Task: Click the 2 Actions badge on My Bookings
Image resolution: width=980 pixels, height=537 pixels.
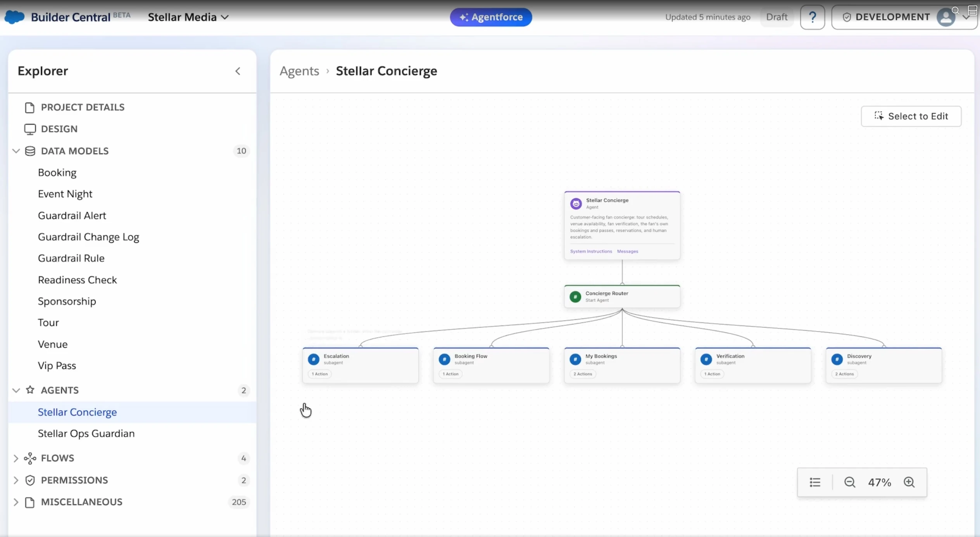Action: tap(583, 374)
